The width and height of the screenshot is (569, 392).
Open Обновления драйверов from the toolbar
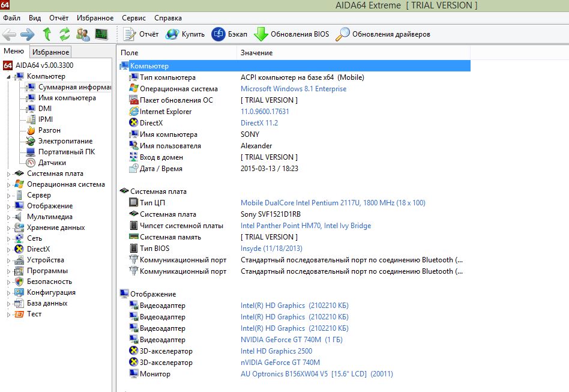pos(383,34)
